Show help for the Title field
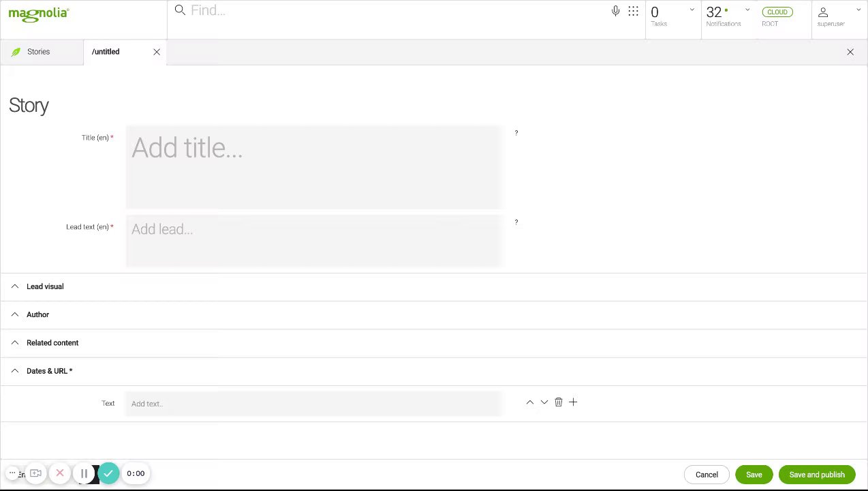 [x=516, y=133]
